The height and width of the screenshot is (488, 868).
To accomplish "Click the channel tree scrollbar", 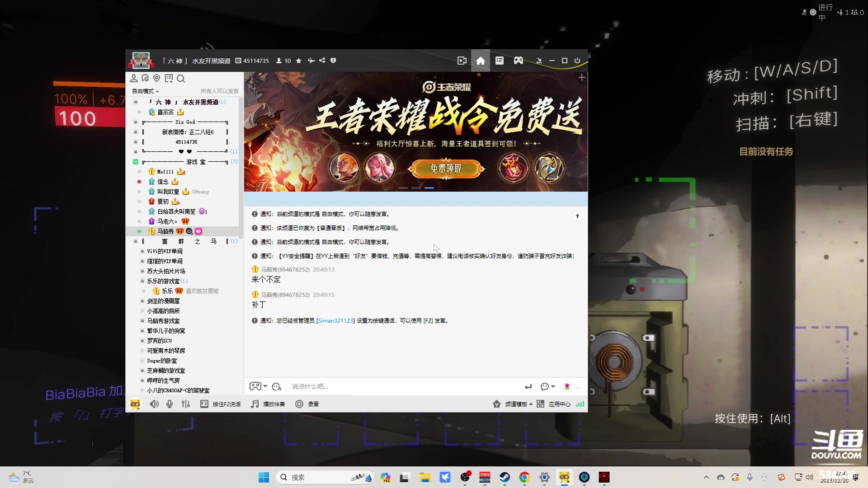I will [x=241, y=168].
